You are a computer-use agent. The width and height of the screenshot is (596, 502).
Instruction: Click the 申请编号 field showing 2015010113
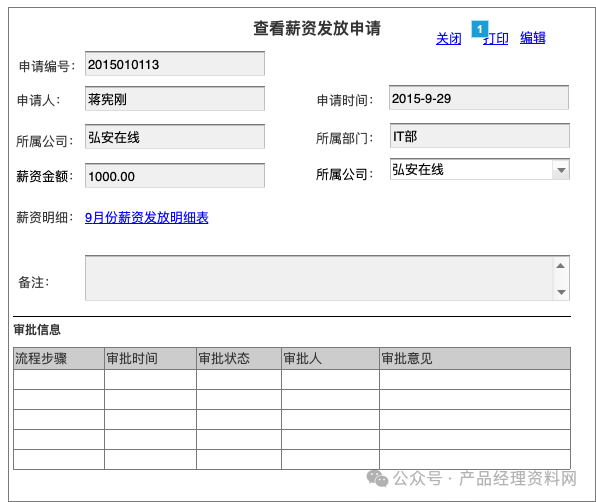[x=175, y=64]
